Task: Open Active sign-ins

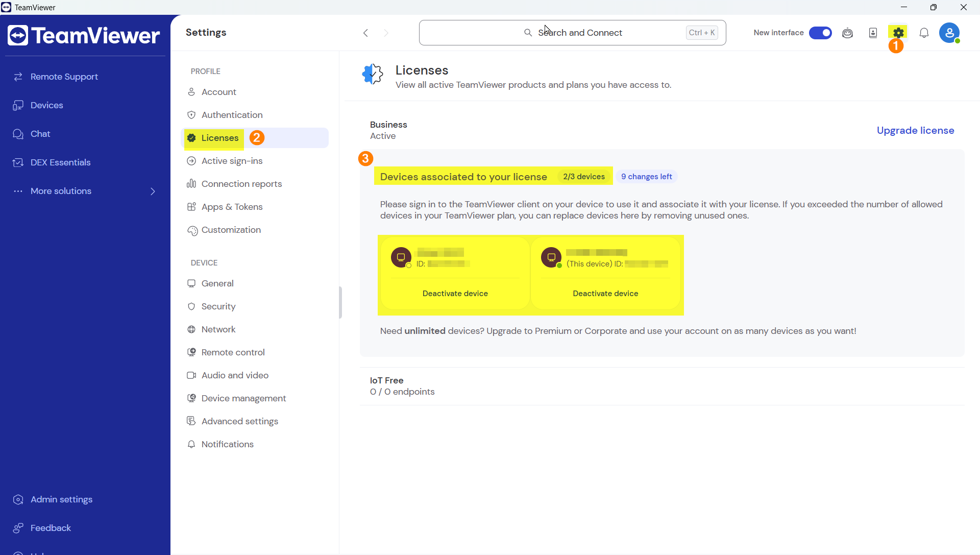Action: [x=255, y=161]
